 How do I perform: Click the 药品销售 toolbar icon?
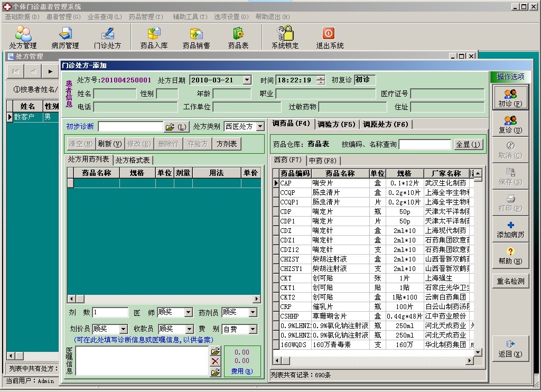(x=196, y=37)
